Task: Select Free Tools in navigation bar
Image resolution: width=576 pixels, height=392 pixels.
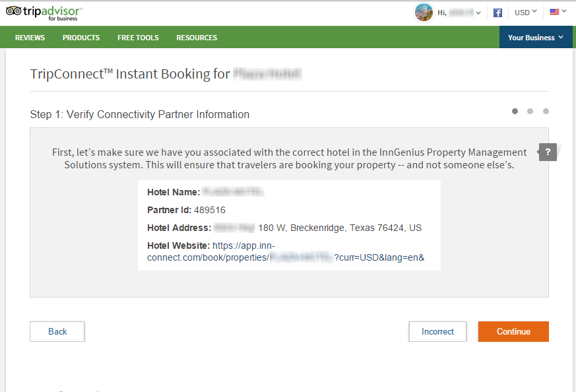Action: tap(138, 38)
